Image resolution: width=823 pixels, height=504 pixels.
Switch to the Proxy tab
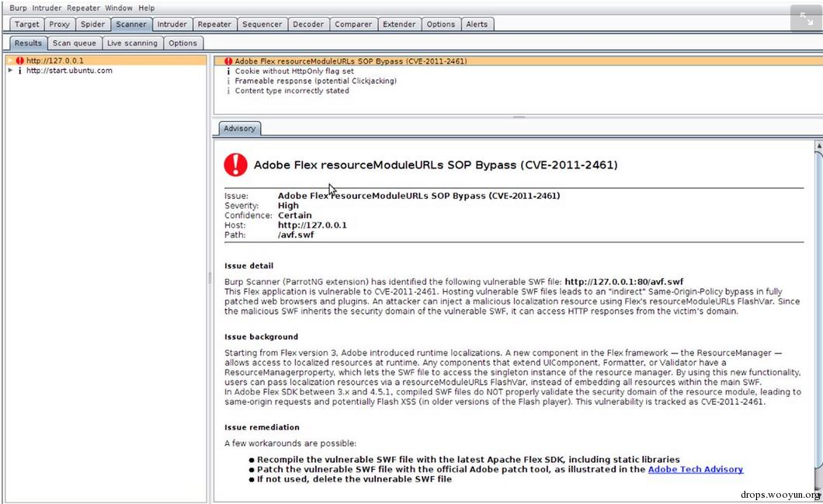click(x=59, y=24)
